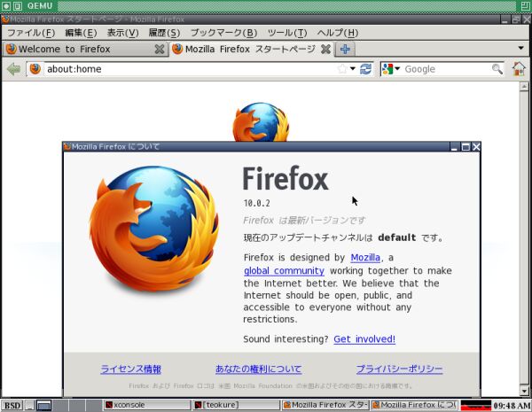Screen dimensions: 532x412
Task: Open the ツール(T) menu
Action: pyautogui.click(x=287, y=33)
